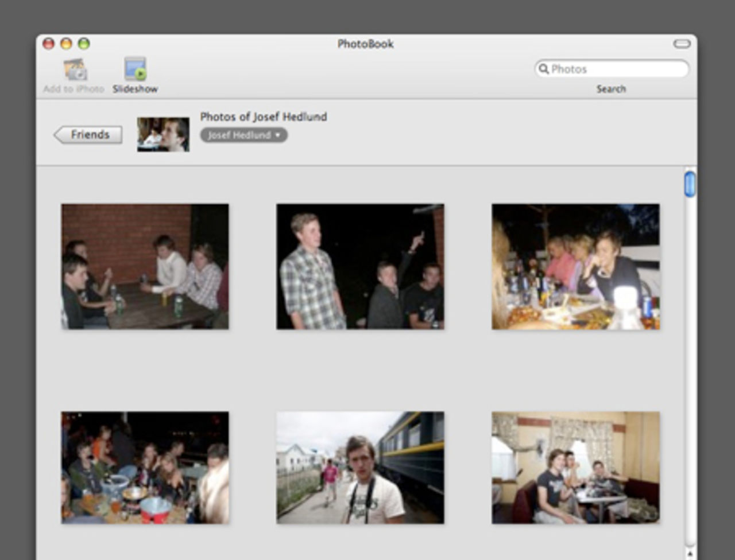This screenshot has width=735, height=560.
Task: Select the photo of friends at the brick wall table
Action: pos(145,265)
